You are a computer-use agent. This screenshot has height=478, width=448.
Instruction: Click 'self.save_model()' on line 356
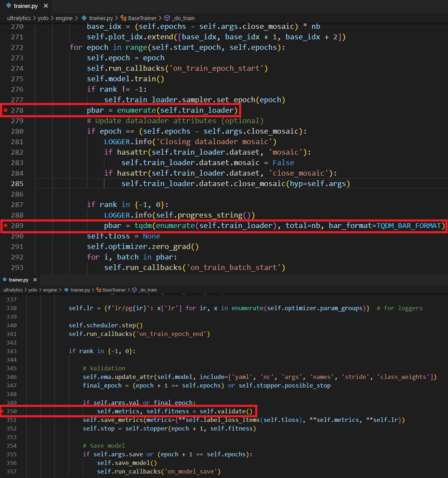(x=127, y=463)
